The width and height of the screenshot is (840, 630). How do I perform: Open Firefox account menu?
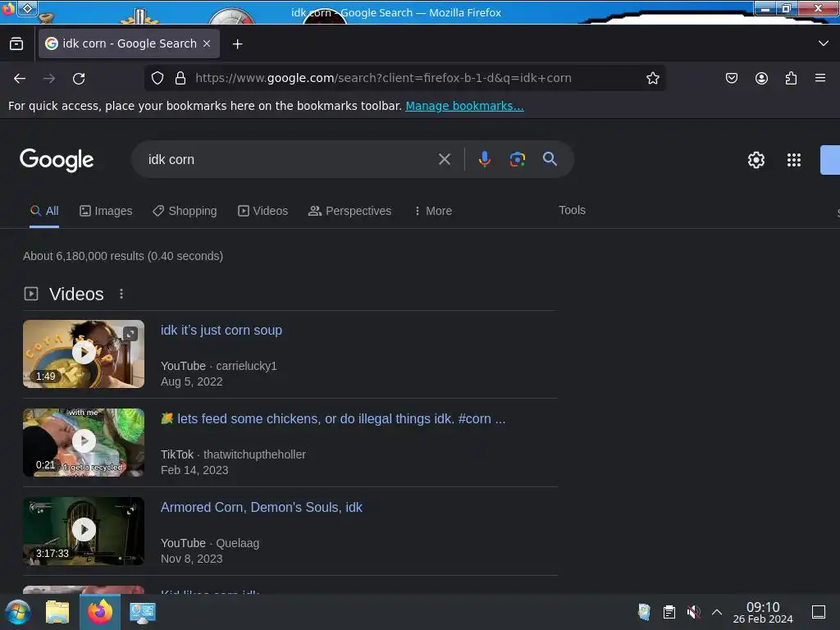(761, 78)
